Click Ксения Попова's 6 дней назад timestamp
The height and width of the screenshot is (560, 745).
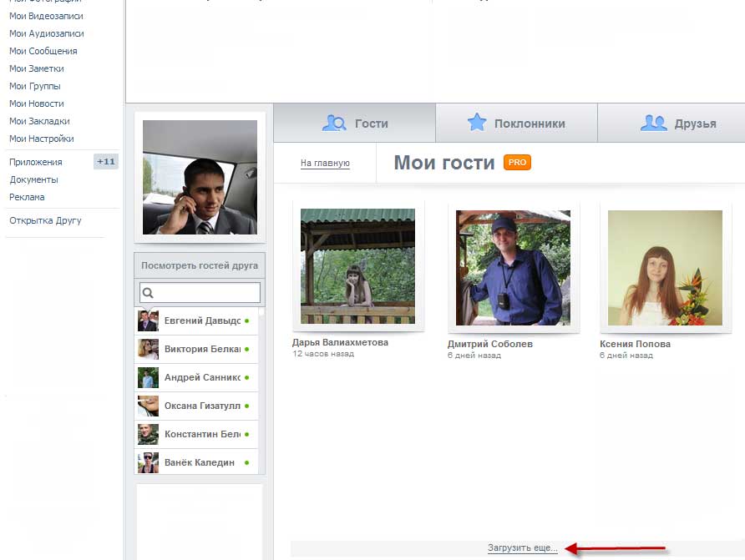coord(626,355)
